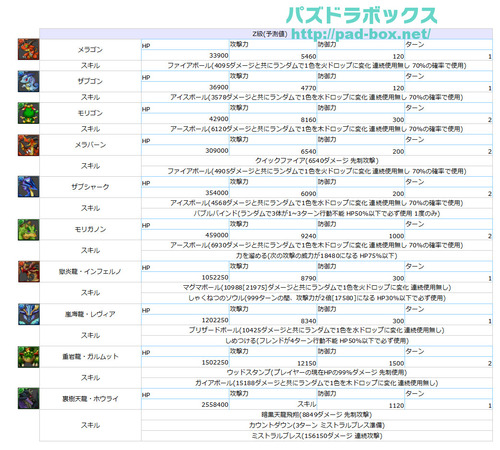Viewport: 500px width, 450px height.
Task: Click the ブリザードボール skill row
Action: [x=317, y=330]
